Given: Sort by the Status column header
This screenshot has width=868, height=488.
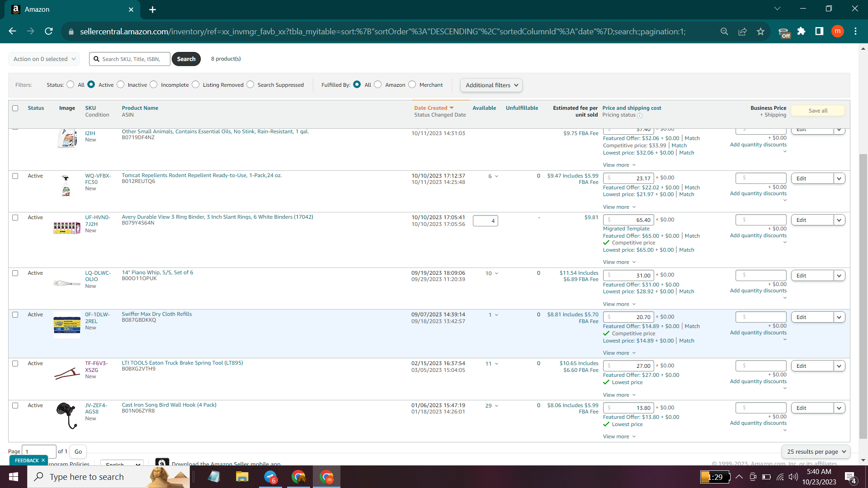Looking at the screenshot, I should click(36, 108).
